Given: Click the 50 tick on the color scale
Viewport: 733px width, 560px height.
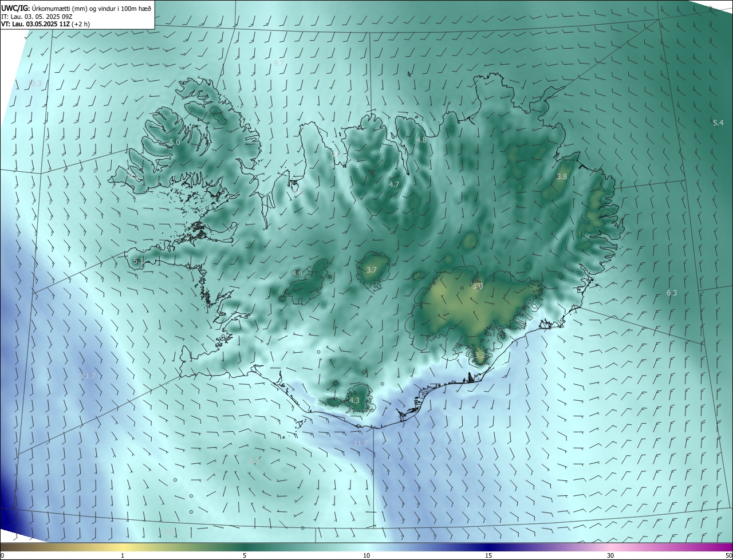Looking at the screenshot, I should tap(728, 555).
